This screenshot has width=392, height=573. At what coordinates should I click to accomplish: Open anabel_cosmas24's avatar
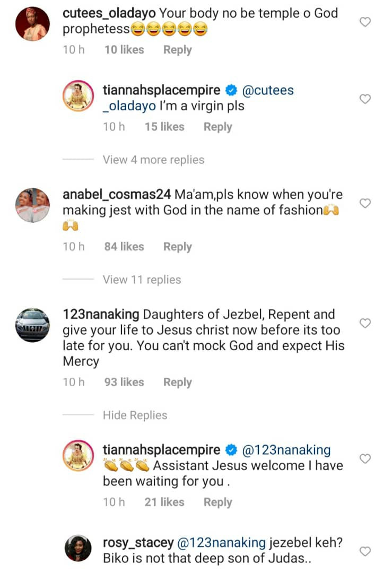(x=32, y=204)
